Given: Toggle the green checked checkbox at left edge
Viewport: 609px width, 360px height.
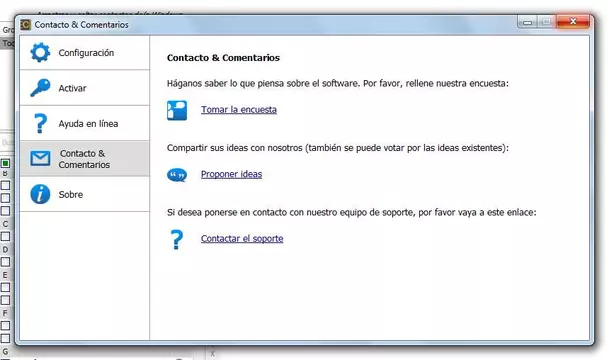Looking at the screenshot, I should click(x=5, y=163).
